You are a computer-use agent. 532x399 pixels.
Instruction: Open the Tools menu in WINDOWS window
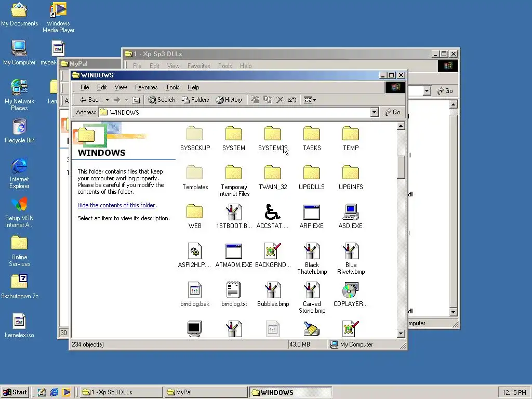[x=172, y=87]
